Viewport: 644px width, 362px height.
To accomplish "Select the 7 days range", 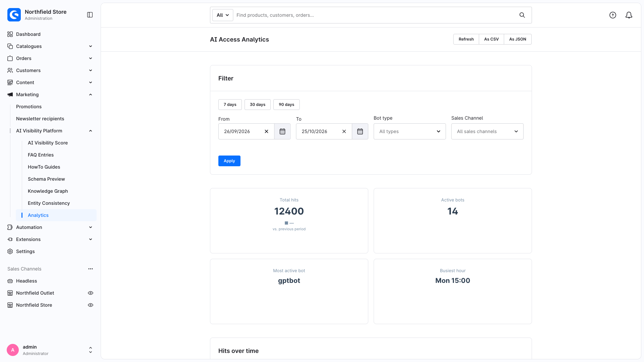I will (230, 105).
